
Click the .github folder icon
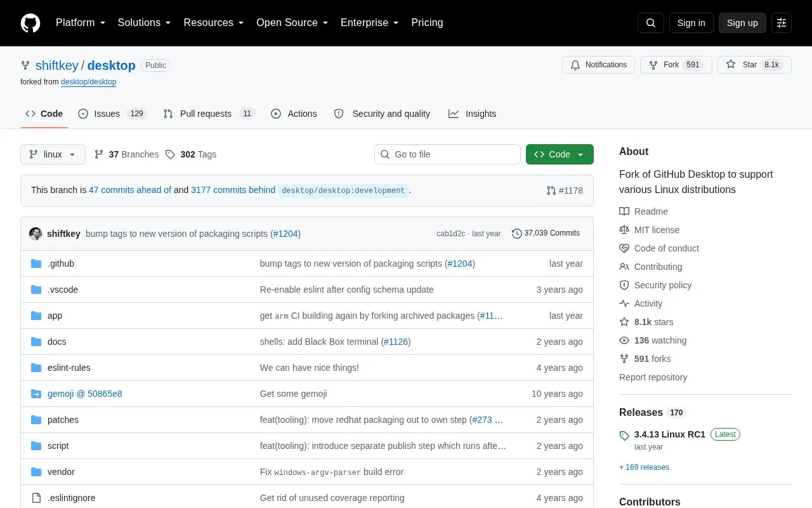(36, 264)
